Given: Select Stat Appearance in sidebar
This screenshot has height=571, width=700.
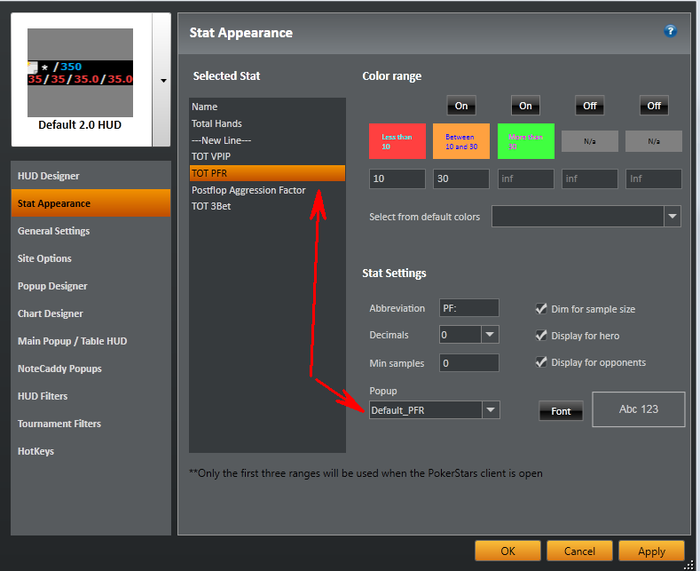Looking at the screenshot, I should point(91,203).
